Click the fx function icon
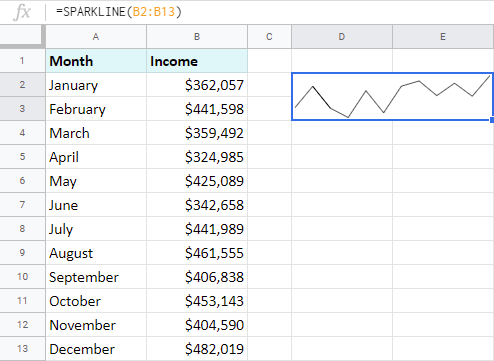494x361 pixels. 22,12
